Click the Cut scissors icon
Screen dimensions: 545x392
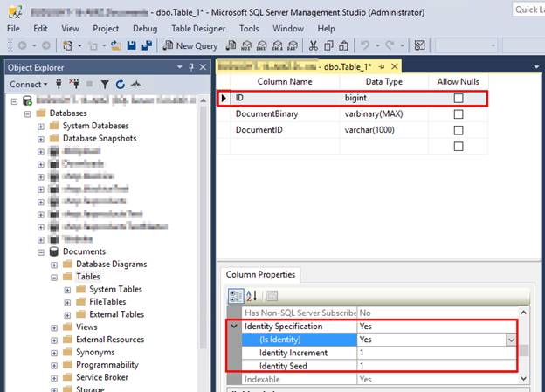pyautogui.click(x=314, y=45)
